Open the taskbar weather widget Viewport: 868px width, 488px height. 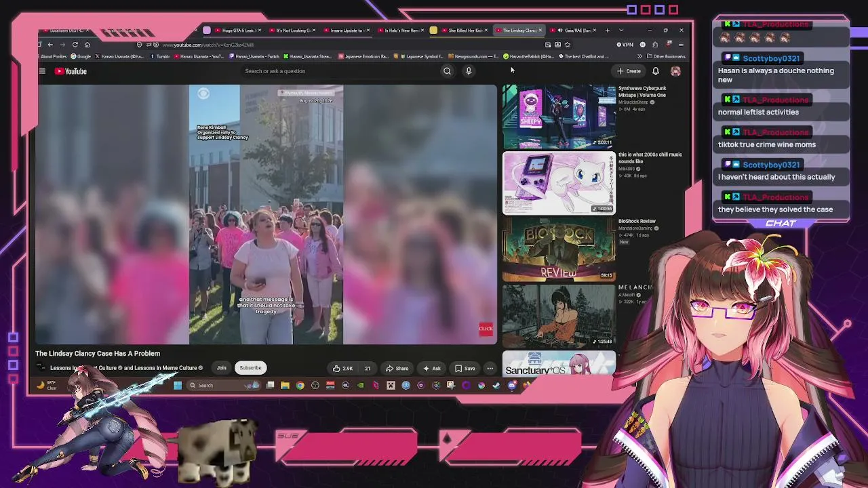click(x=46, y=386)
